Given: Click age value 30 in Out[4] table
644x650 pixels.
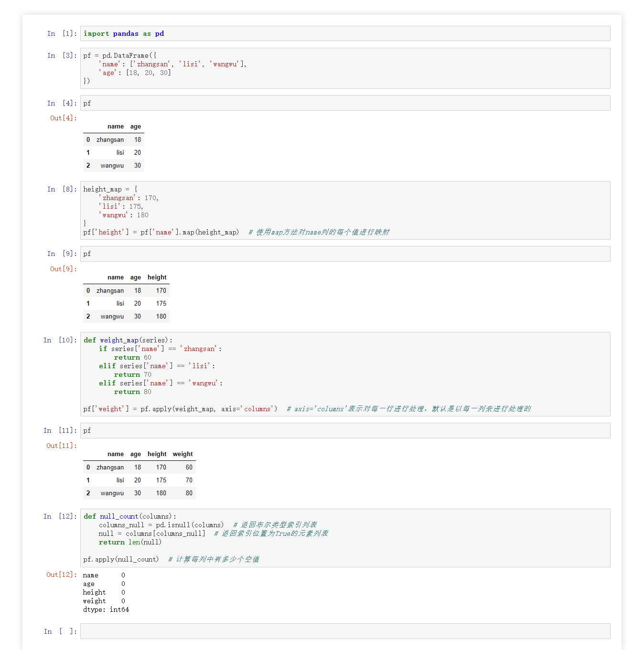Looking at the screenshot, I should pyautogui.click(x=138, y=165).
